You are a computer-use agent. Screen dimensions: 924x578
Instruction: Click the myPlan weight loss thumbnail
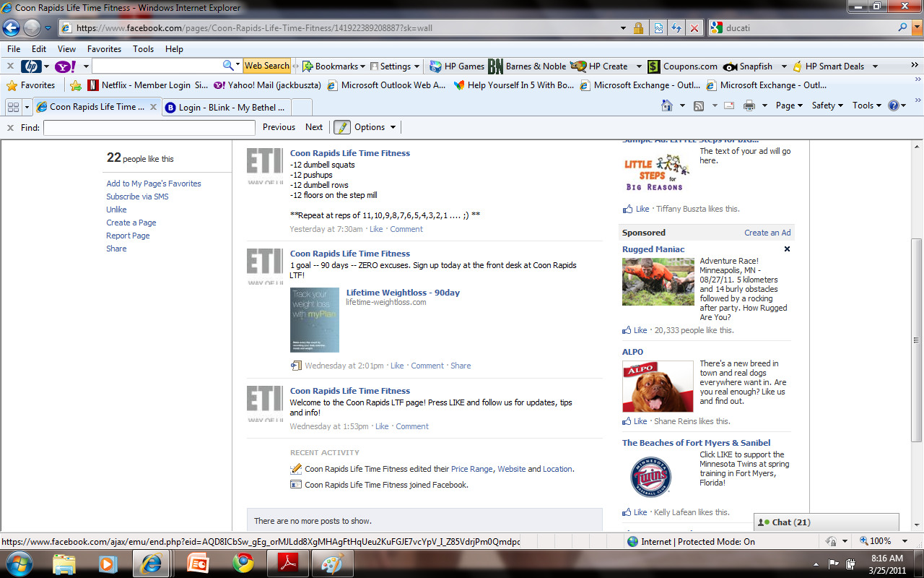coord(315,320)
